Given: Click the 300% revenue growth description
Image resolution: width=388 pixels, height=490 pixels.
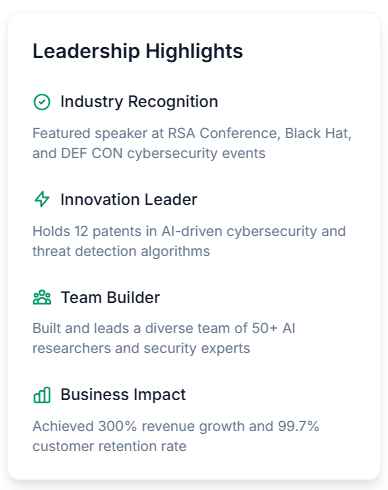Looking at the screenshot, I should (176, 436).
